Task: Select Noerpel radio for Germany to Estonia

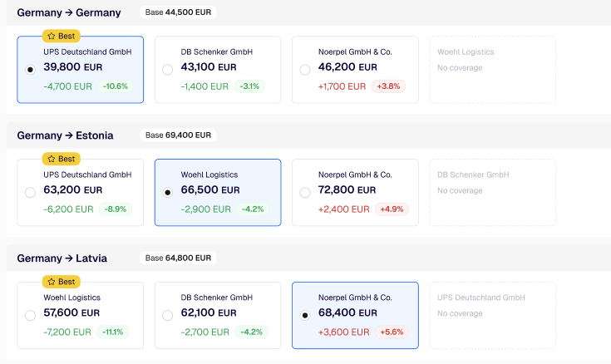Action: (305, 193)
